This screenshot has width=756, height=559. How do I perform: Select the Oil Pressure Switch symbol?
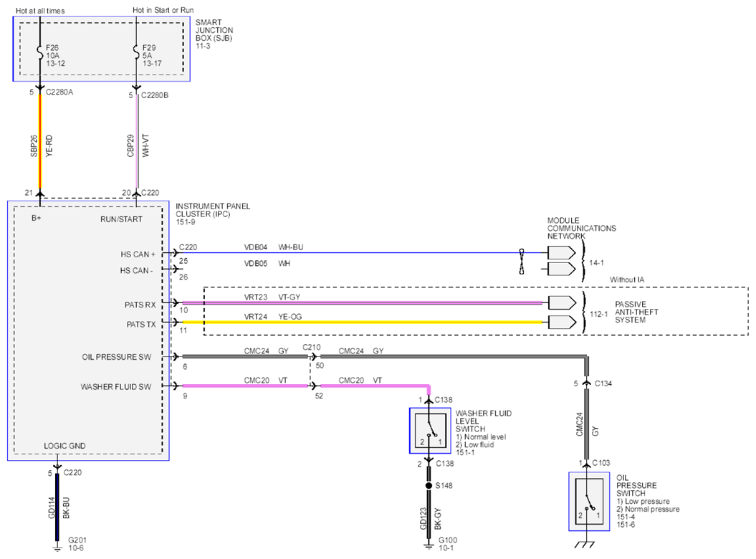click(589, 502)
